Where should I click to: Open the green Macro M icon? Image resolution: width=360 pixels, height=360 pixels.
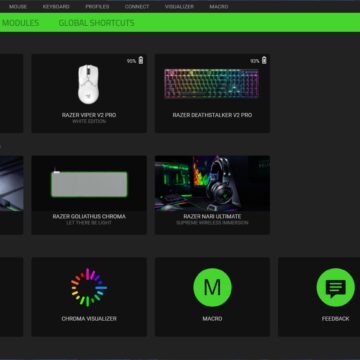click(x=212, y=287)
